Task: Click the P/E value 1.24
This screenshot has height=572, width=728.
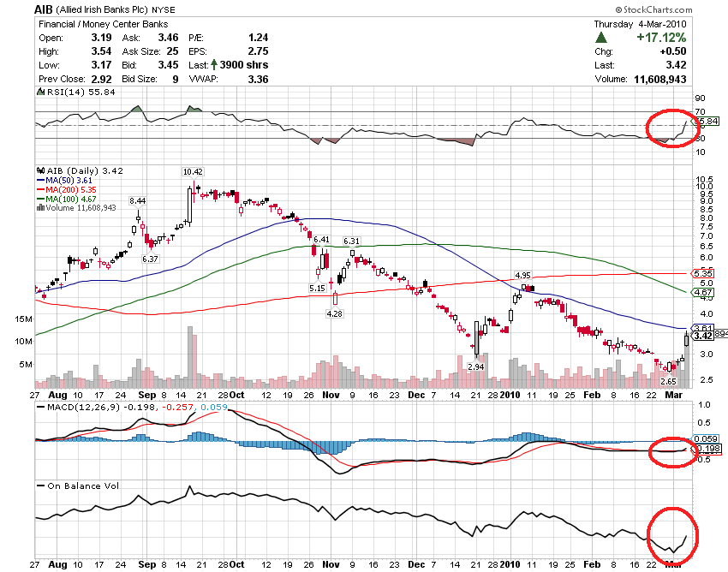Action: pyautogui.click(x=258, y=38)
